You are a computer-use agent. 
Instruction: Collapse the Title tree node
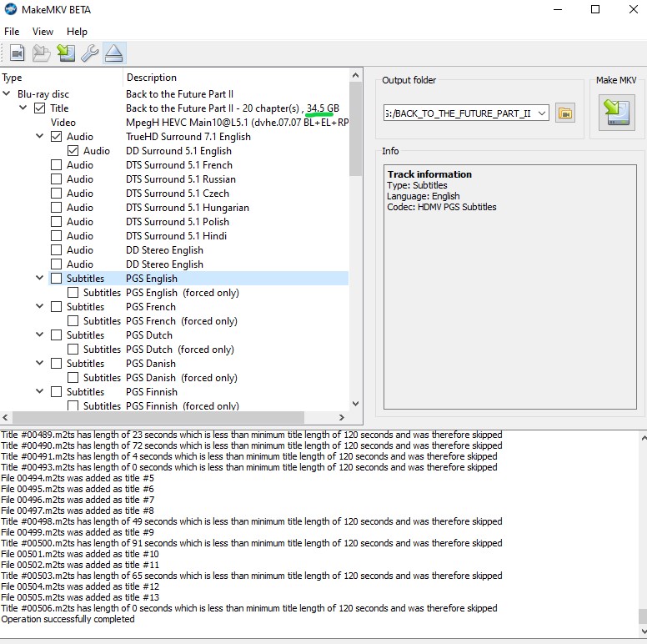23,108
